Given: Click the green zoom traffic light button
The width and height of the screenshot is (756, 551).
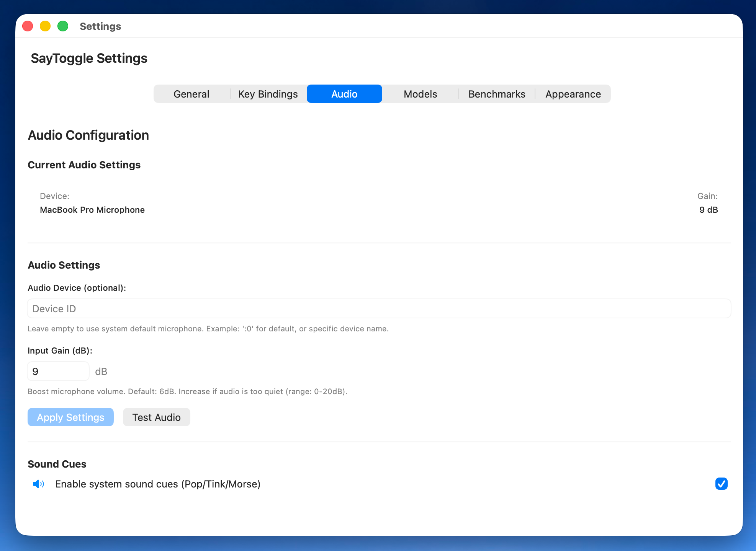Looking at the screenshot, I should [63, 26].
